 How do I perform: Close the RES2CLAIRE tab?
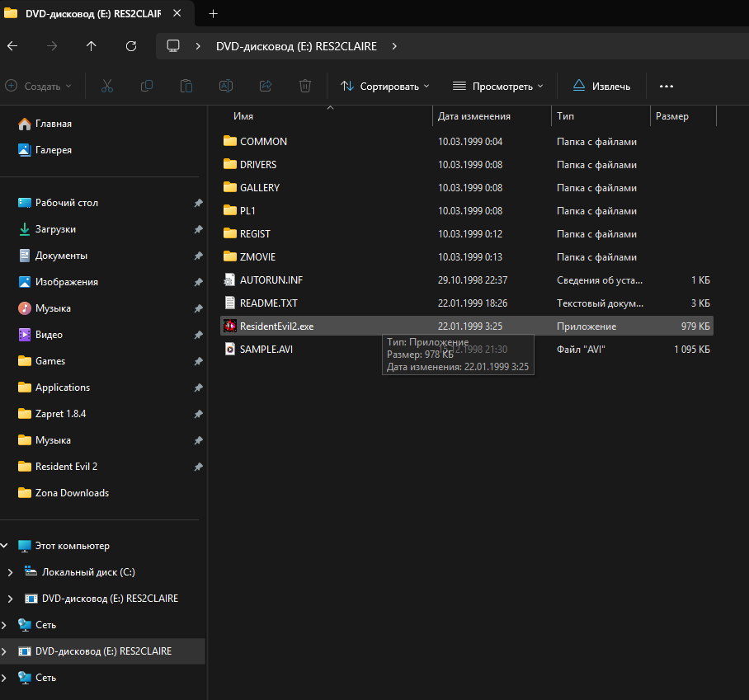(x=177, y=13)
